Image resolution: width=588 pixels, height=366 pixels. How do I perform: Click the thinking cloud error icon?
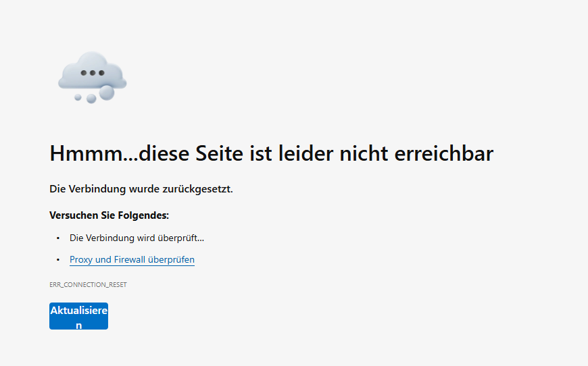92,77
